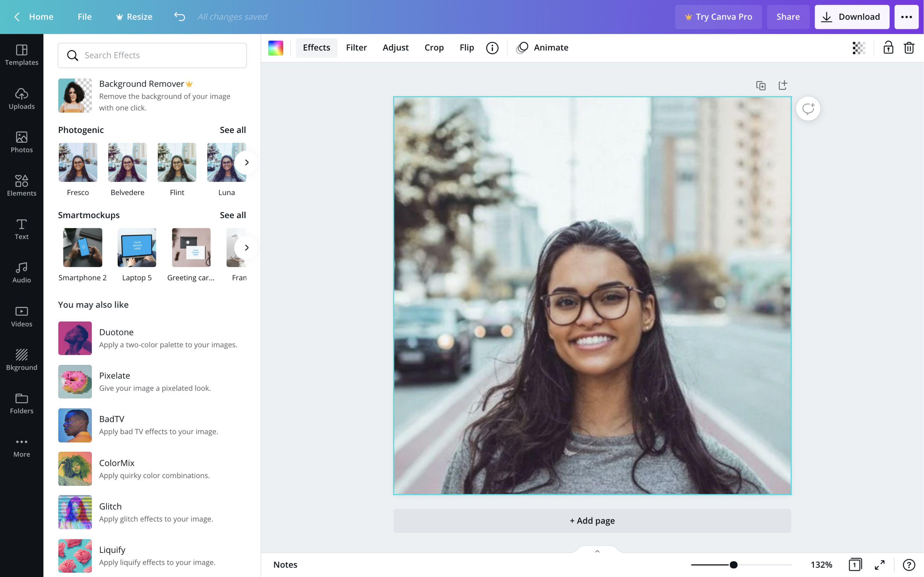
Task: Toggle the Adjust settings panel
Action: click(x=396, y=47)
